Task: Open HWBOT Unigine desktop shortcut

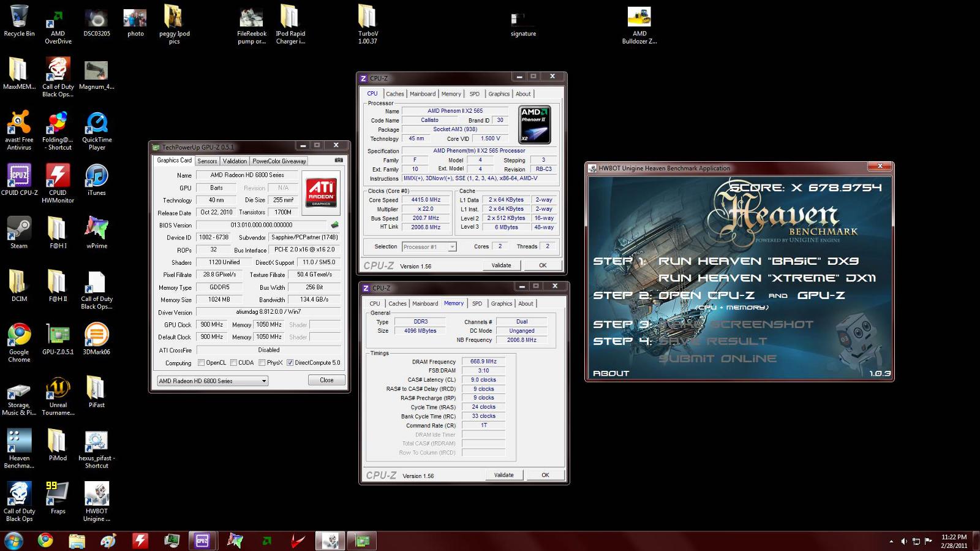Action: pos(97,502)
